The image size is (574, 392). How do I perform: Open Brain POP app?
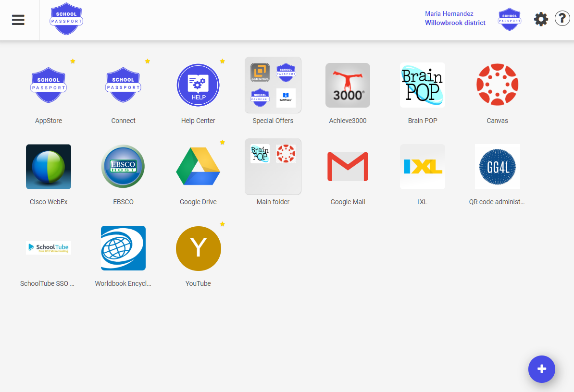(423, 85)
